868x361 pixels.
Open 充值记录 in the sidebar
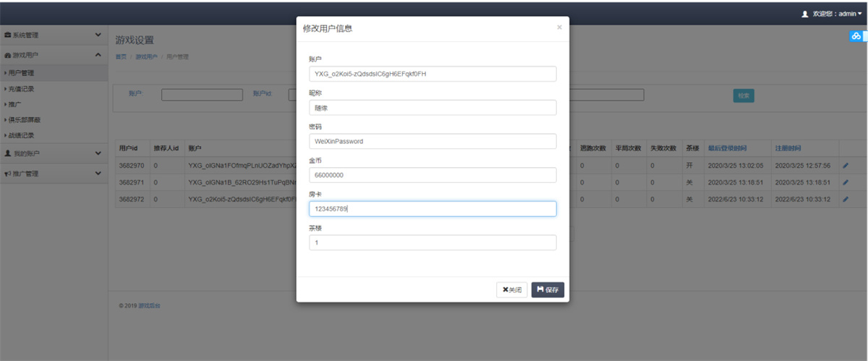[22, 89]
